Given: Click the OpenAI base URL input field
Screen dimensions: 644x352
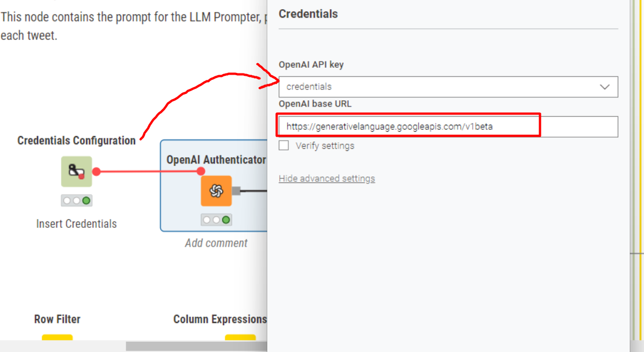Looking at the screenshot, I should [448, 126].
